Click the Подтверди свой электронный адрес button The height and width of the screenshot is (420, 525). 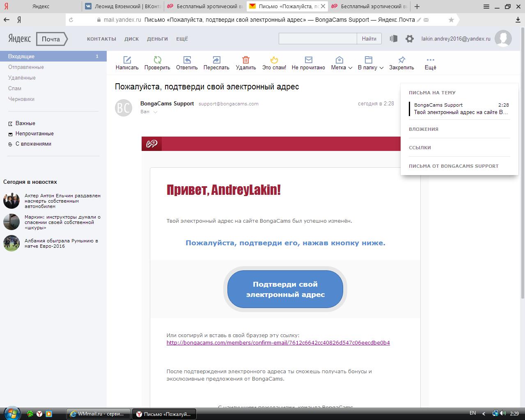coord(285,289)
